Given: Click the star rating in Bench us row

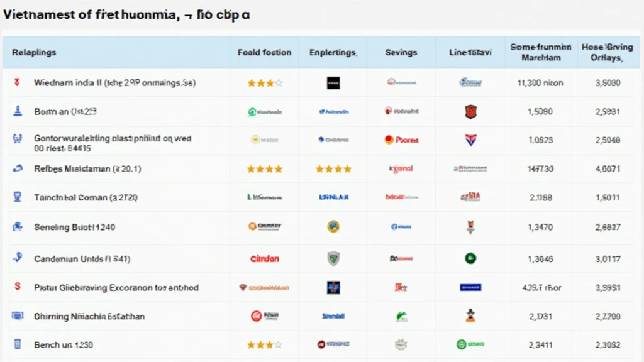Looking at the screenshot, I should pos(265,345).
